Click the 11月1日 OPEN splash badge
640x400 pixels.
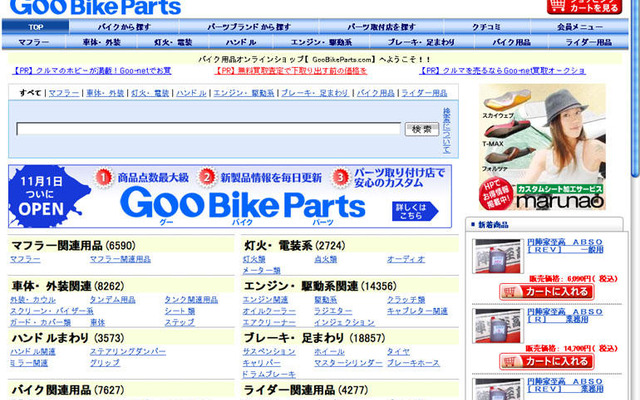pyautogui.click(x=47, y=197)
